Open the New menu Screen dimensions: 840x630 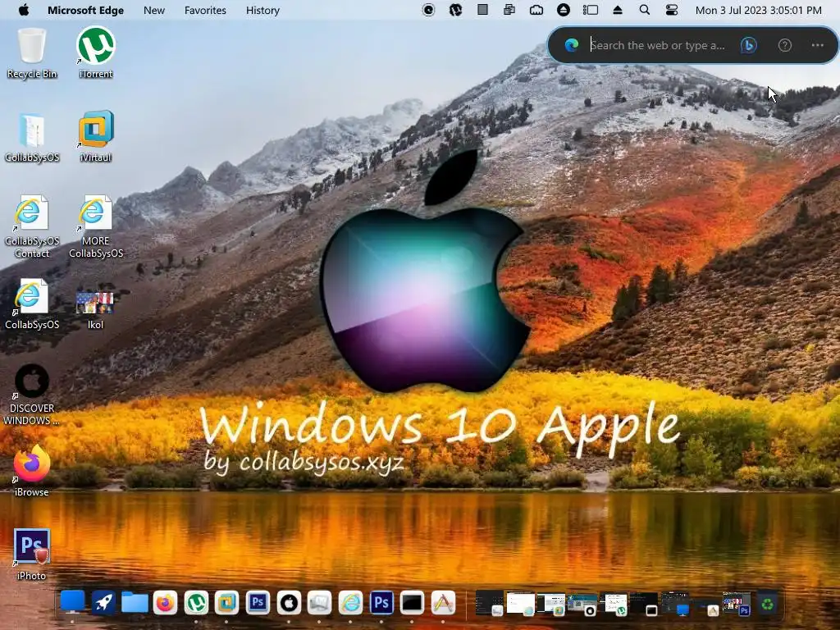coord(154,10)
